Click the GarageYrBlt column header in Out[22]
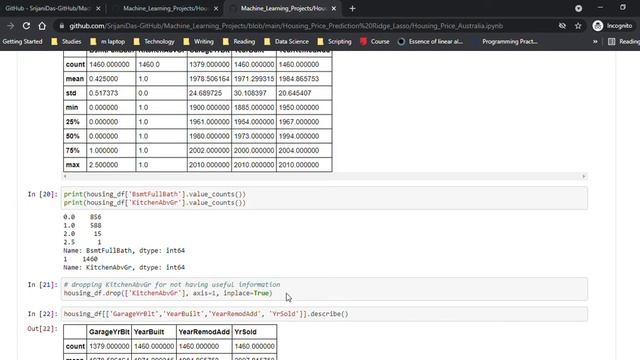The height and width of the screenshot is (360, 640). pos(109,332)
